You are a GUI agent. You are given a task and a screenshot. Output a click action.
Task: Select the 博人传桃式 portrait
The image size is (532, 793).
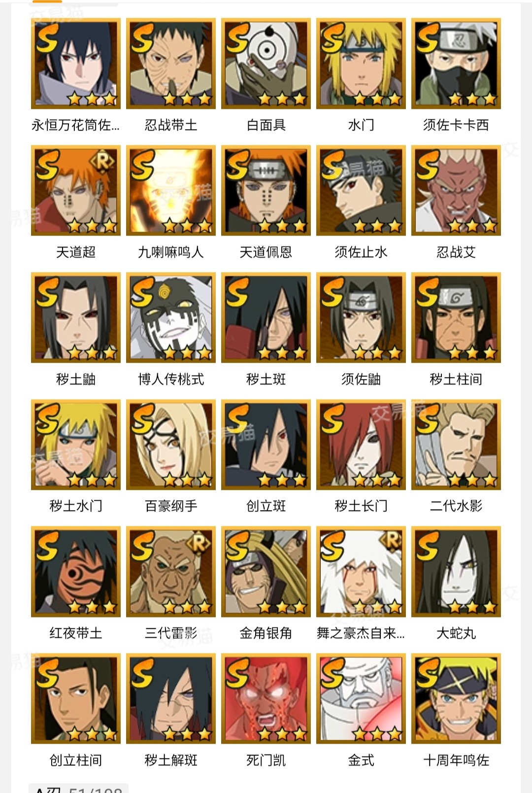pos(171,318)
